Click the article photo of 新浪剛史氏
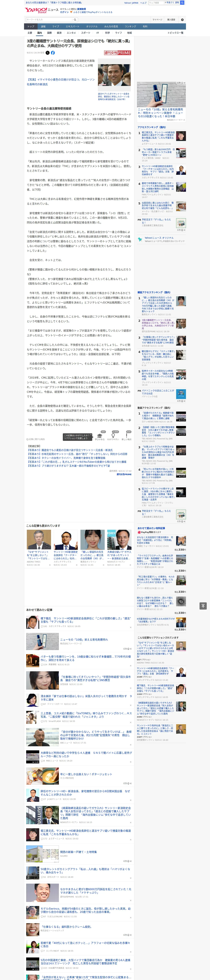This screenshot has height=980, width=210. [x=114, y=75]
